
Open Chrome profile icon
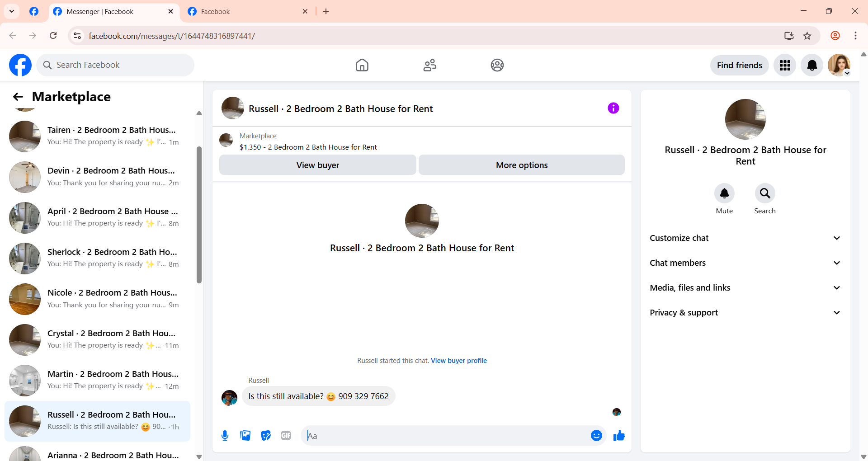click(835, 36)
